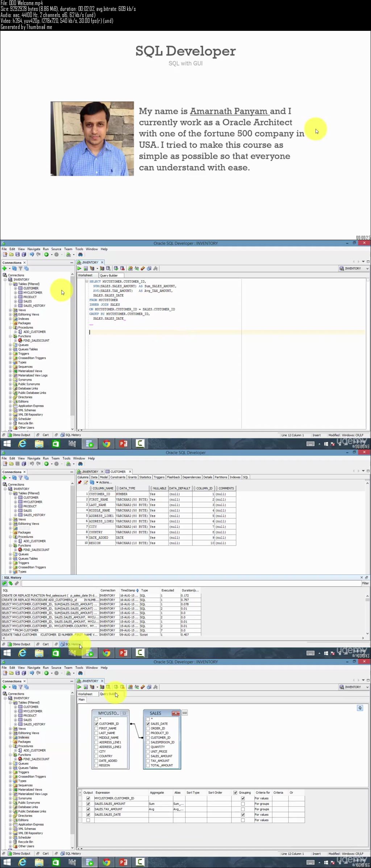Check Grouping box in the SALES.SALES_AMOUNT row
This screenshot has width=371, height=868.
point(243,804)
